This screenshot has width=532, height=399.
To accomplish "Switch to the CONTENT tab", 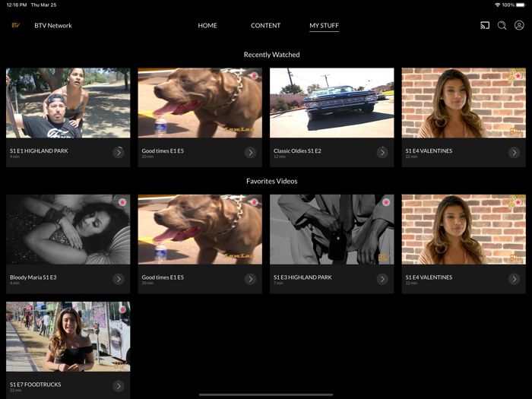I will [266, 25].
